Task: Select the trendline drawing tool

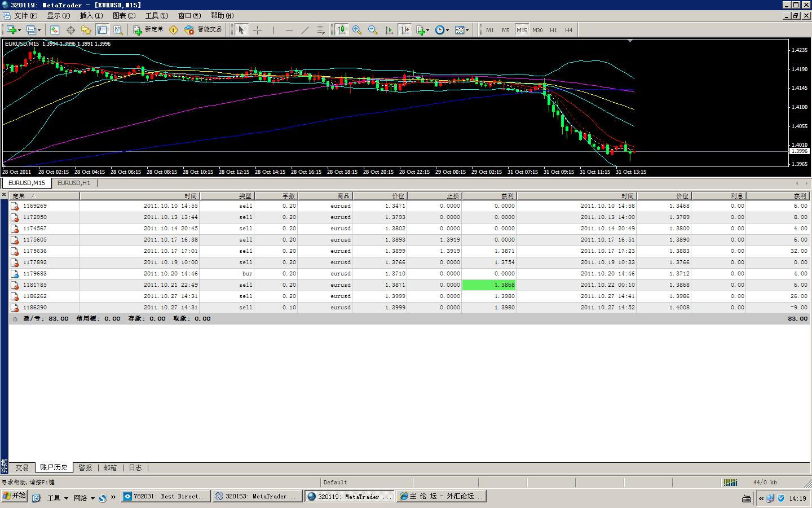Action: pos(305,30)
